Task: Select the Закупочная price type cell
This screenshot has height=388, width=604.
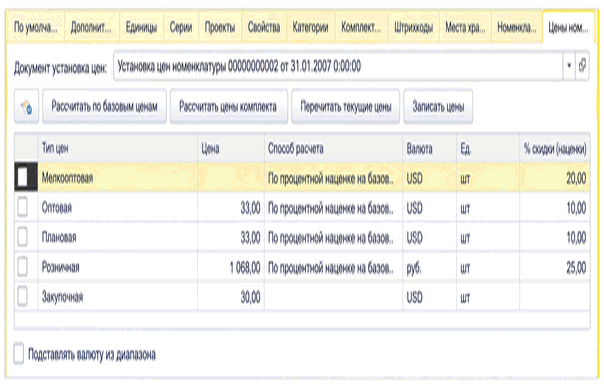Action: 117,297
